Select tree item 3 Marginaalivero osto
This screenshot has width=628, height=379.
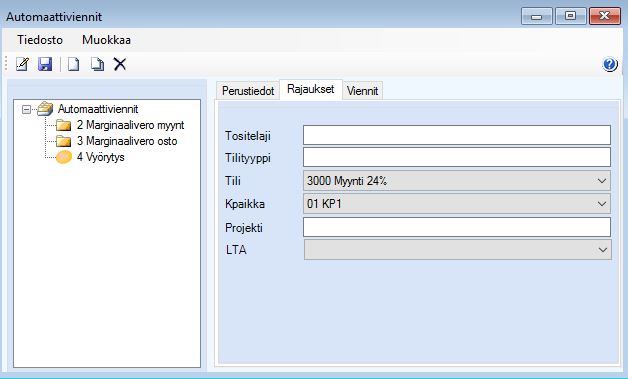(127, 141)
